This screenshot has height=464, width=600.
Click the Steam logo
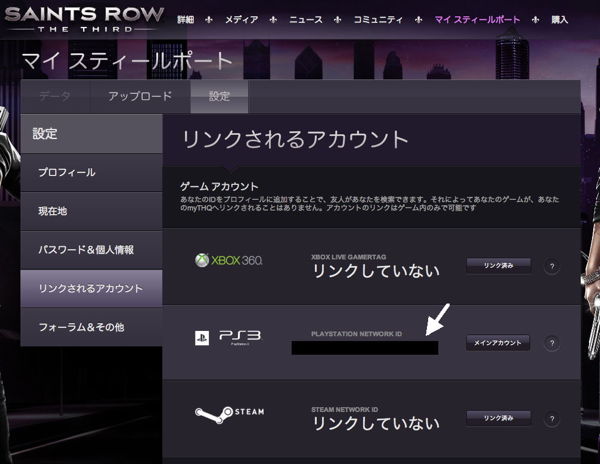(229, 415)
